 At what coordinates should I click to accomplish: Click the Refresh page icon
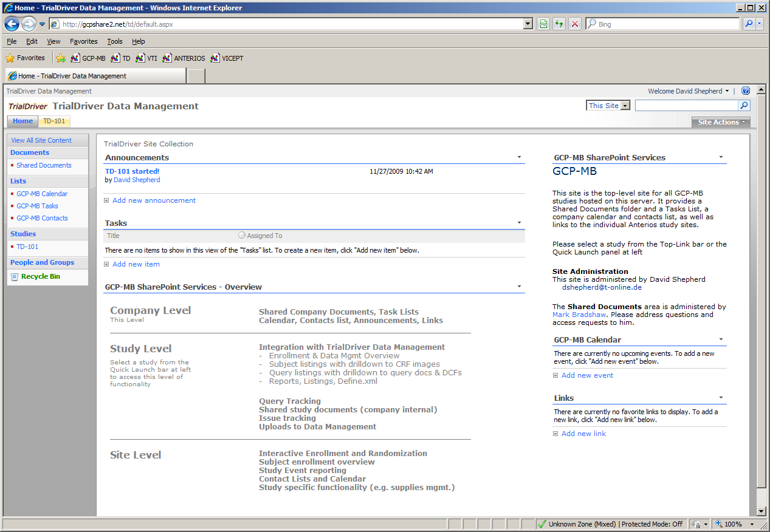click(x=559, y=24)
